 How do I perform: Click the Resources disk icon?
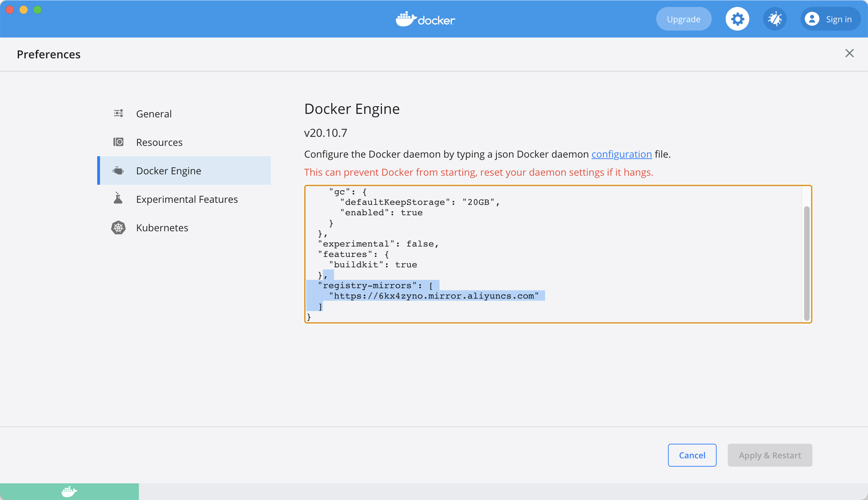(x=118, y=142)
